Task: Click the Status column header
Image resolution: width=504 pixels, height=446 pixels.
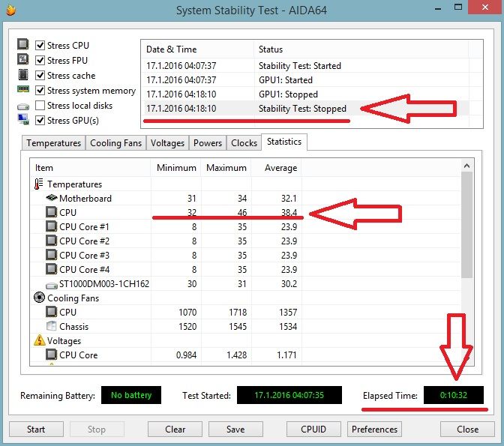Action: (x=361, y=49)
